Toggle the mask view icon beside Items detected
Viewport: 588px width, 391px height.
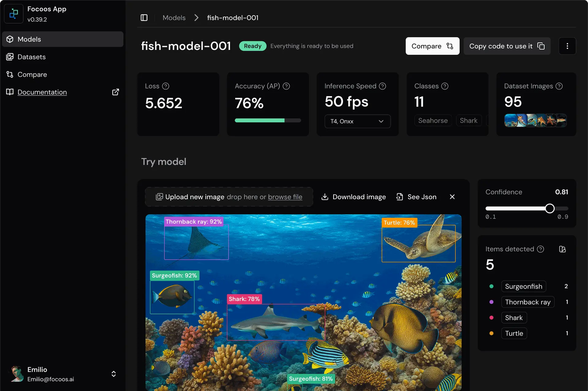[x=562, y=249]
